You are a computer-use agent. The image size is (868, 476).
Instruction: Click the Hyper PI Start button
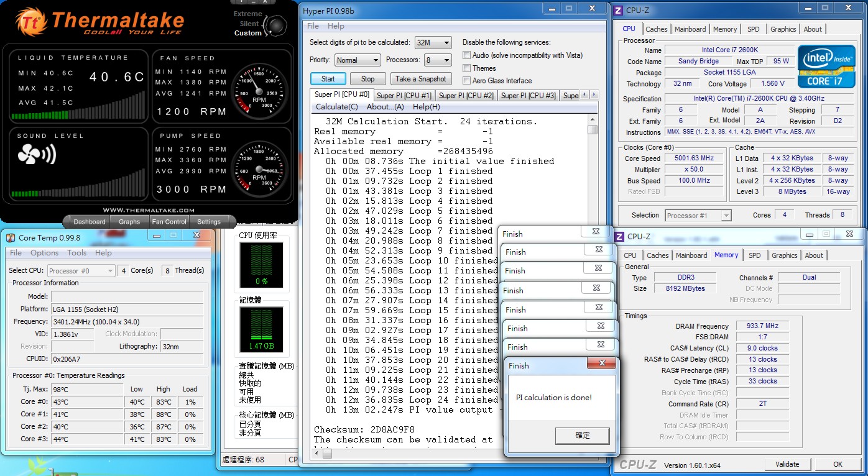tap(328, 79)
